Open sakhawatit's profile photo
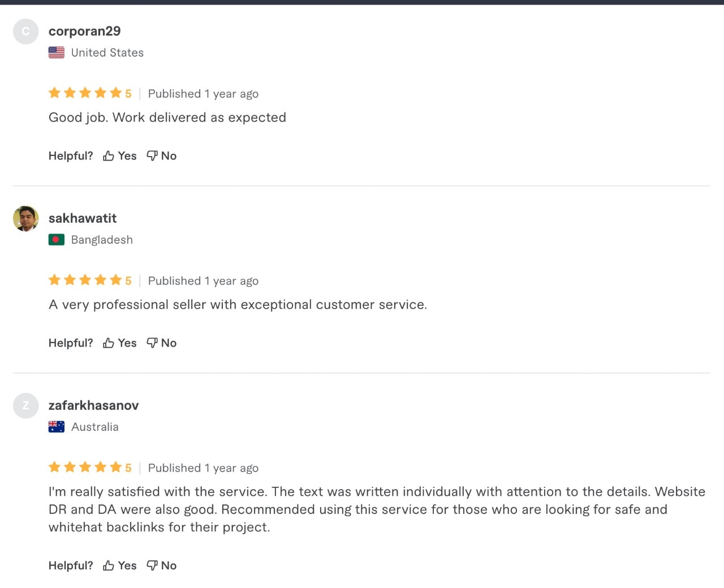 (x=25, y=219)
